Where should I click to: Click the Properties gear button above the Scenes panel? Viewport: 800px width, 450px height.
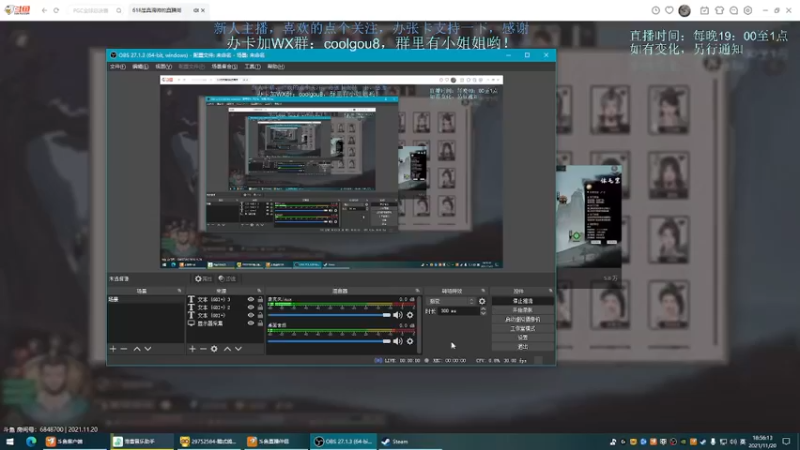203,279
